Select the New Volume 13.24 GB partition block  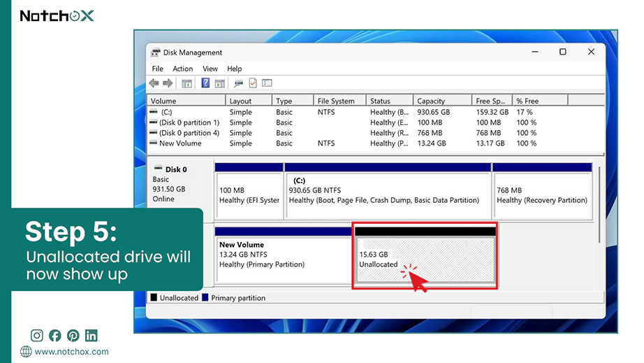[283, 255]
